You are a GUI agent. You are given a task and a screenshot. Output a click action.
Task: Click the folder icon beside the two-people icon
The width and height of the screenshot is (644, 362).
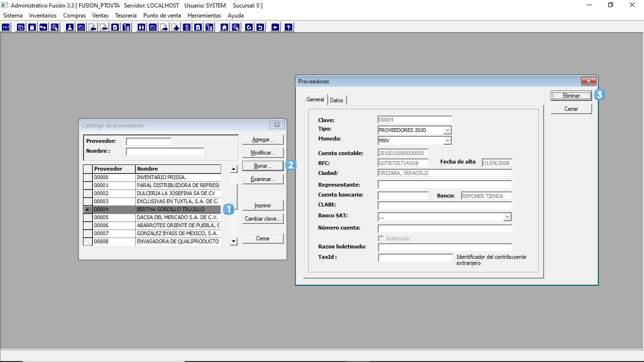click(x=152, y=27)
